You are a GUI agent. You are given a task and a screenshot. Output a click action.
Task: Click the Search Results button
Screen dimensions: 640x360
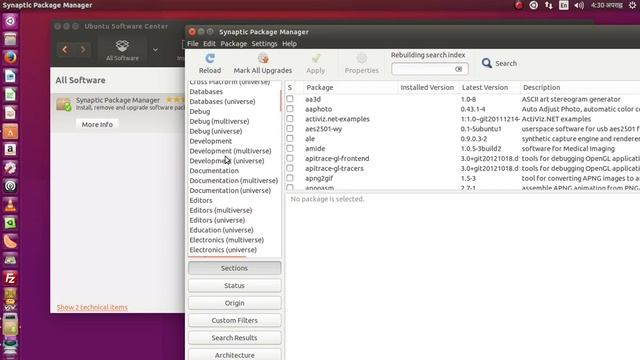(234, 338)
